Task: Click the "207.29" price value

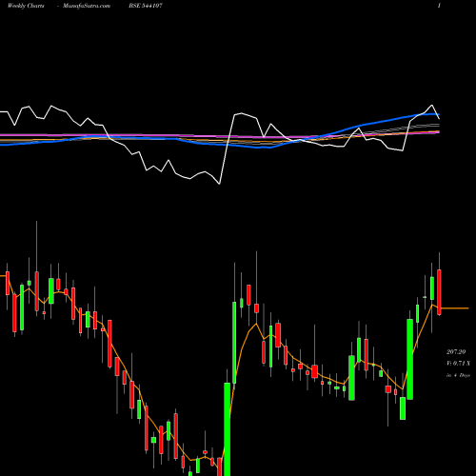Action: click(x=456, y=351)
